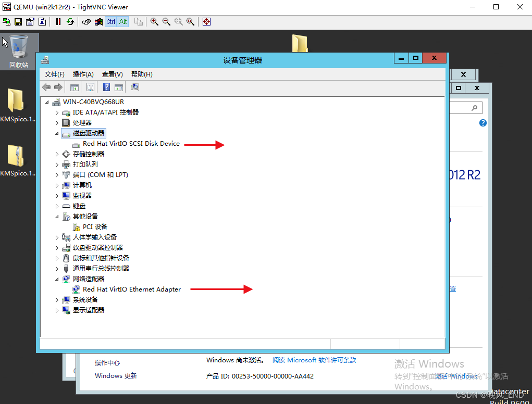The height and width of the screenshot is (404, 532).
Task: Select the 回收站 desktop icon
Action: click(x=19, y=52)
